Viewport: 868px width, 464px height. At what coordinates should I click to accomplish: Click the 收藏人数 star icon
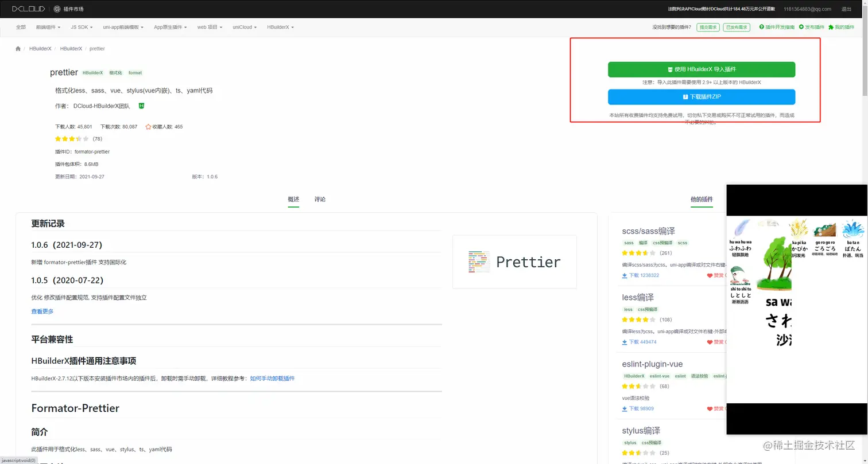(148, 127)
